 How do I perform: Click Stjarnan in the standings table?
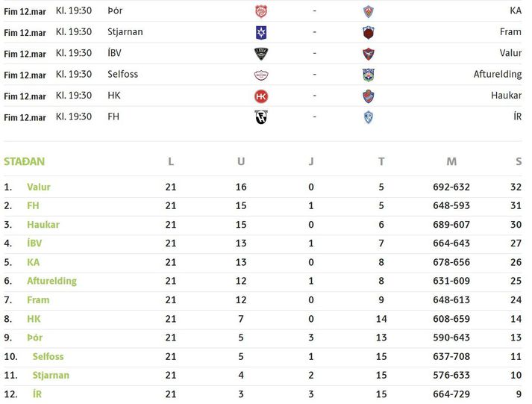51,375
